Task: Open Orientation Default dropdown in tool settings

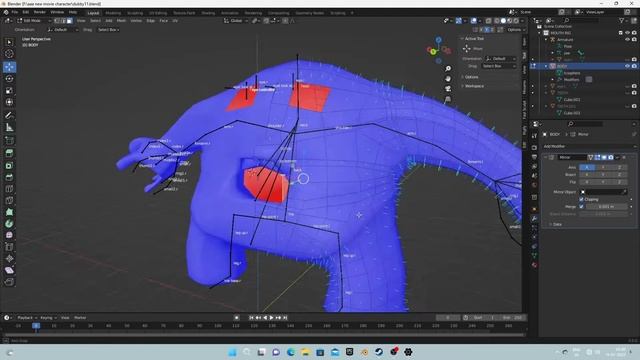Action: click(x=62, y=30)
